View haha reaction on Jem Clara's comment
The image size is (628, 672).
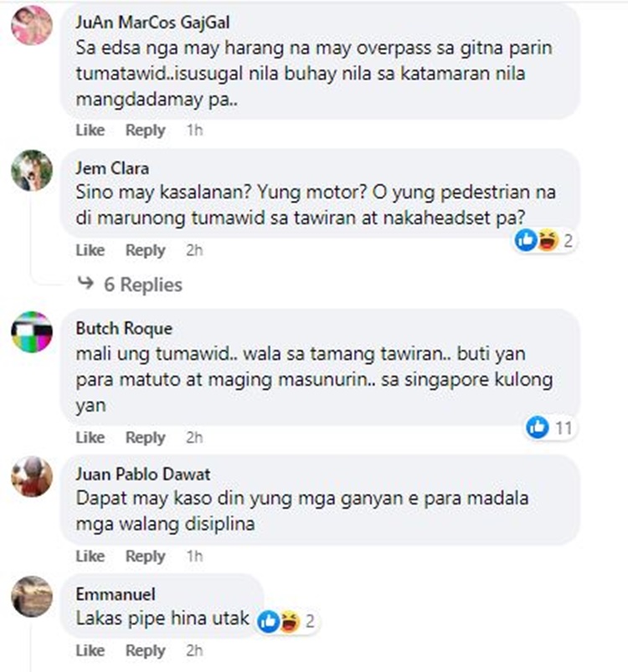pyautogui.click(x=548, y=239)
